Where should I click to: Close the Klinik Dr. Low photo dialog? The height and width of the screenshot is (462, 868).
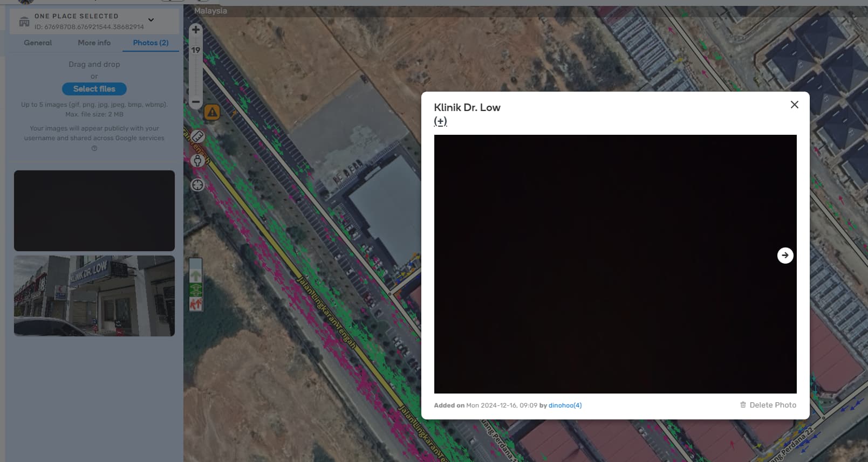794,105
